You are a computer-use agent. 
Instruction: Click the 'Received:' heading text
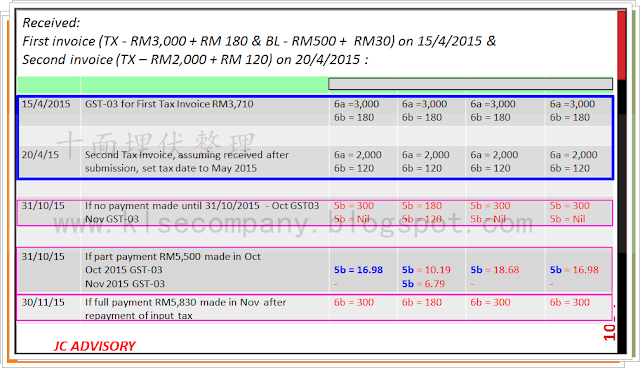[x=51, y=23]
